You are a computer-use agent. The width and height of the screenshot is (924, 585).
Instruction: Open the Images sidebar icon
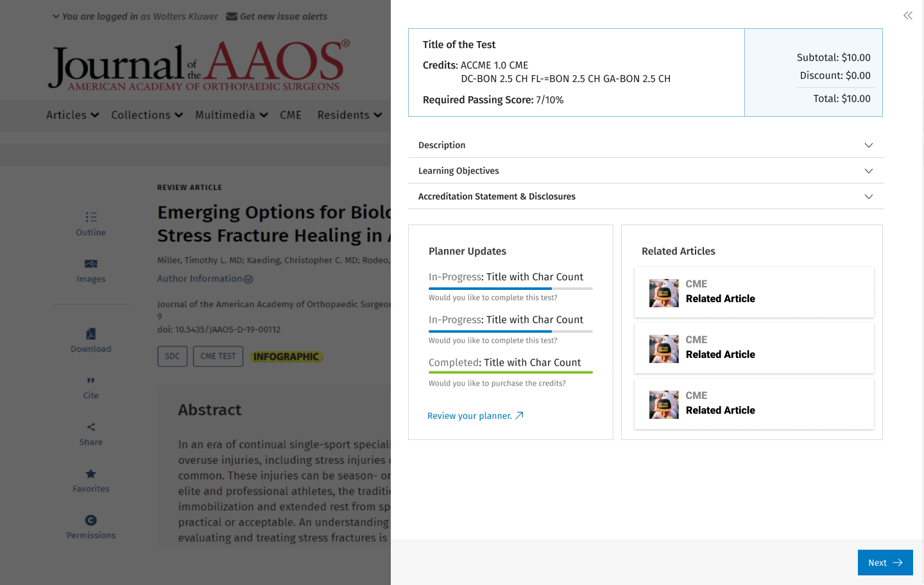pos(91,264)
